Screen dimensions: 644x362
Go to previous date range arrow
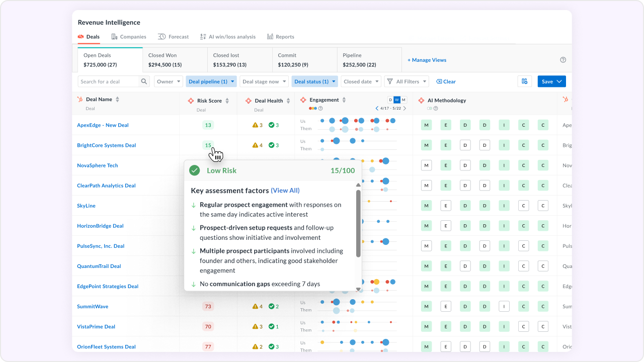coord(377,109)
